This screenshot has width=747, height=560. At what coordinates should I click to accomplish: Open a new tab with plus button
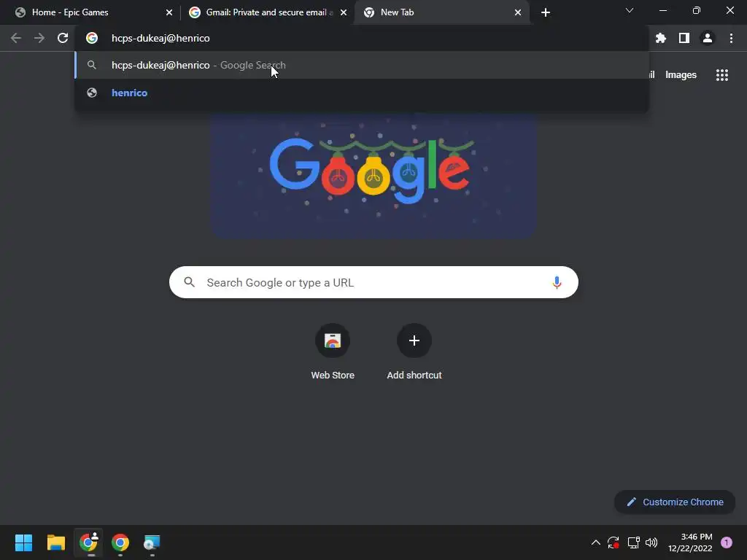[x=546, y=12]
